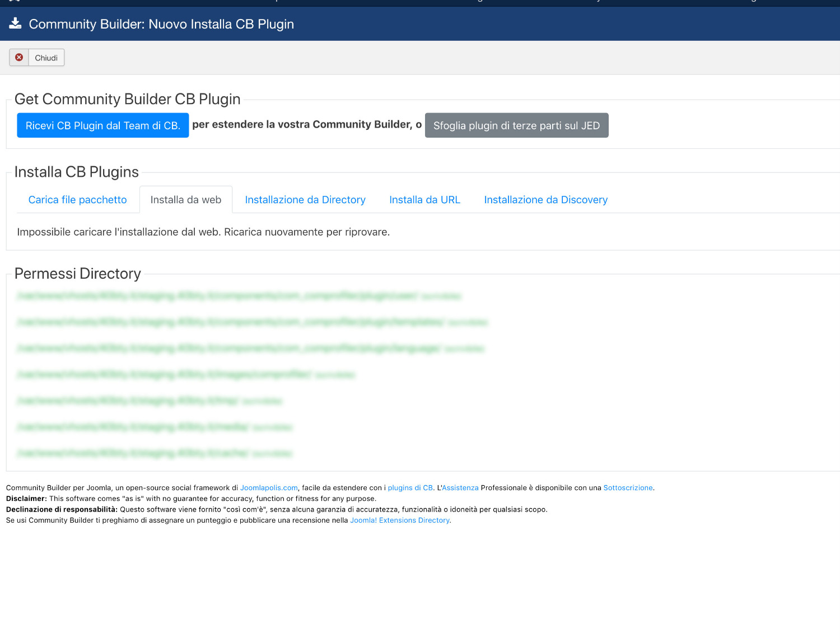840x643 pixels.
Task: Click the red X icon beside Chiudi
Action: pos(19,58)
